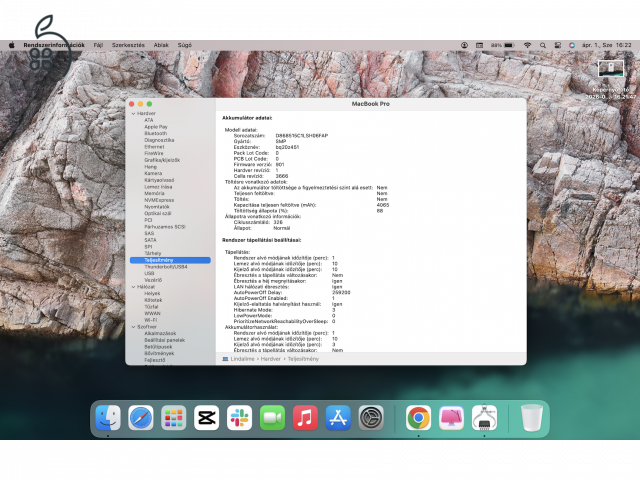
Task: Select ATA in the sidebar
Action: point(149,120)
